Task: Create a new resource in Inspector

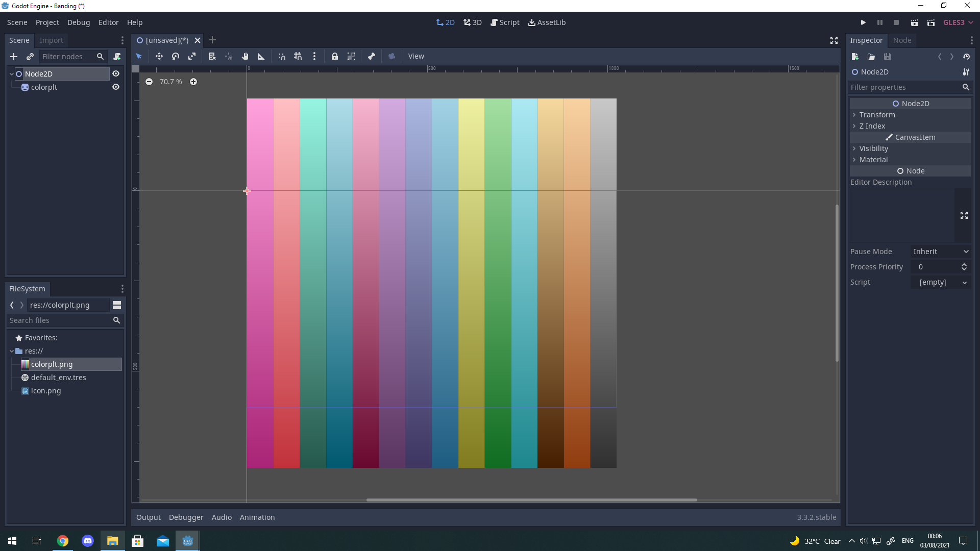Action: point(855,57)
